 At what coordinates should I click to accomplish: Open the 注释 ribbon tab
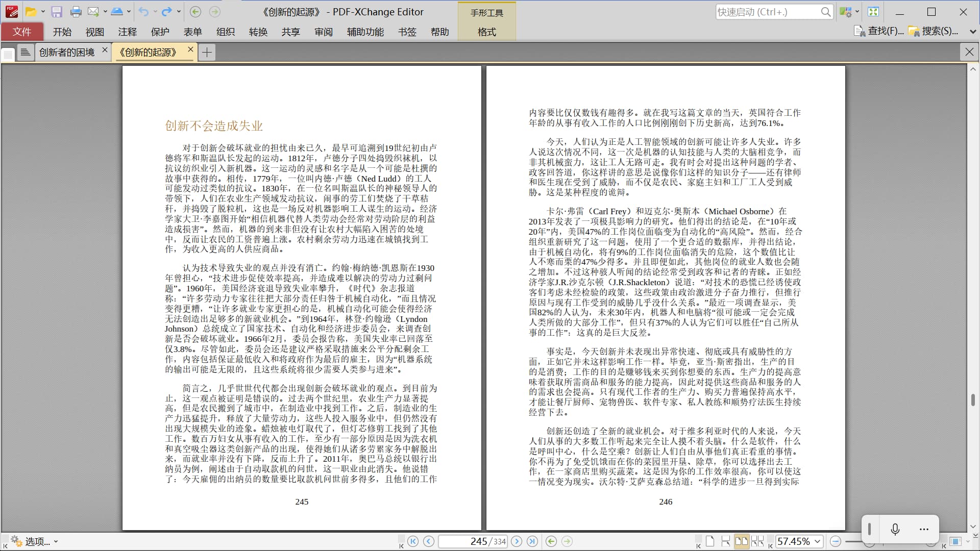127,32
